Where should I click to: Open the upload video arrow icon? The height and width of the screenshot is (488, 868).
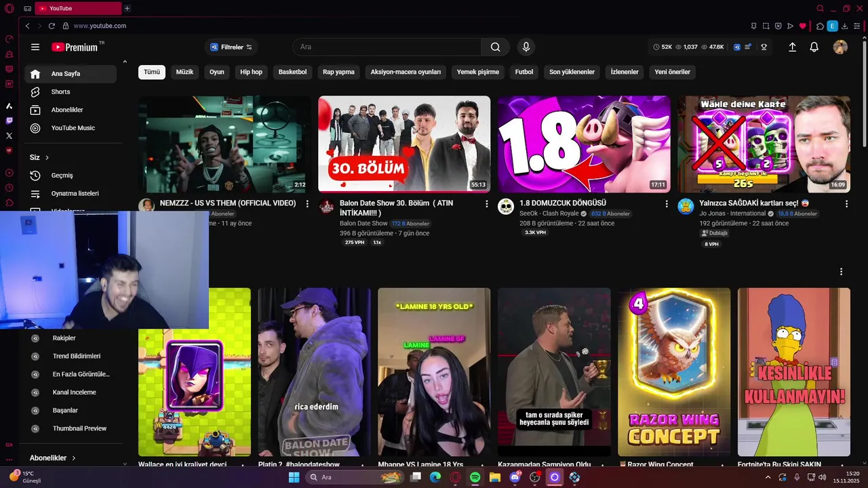pos(792,47)
